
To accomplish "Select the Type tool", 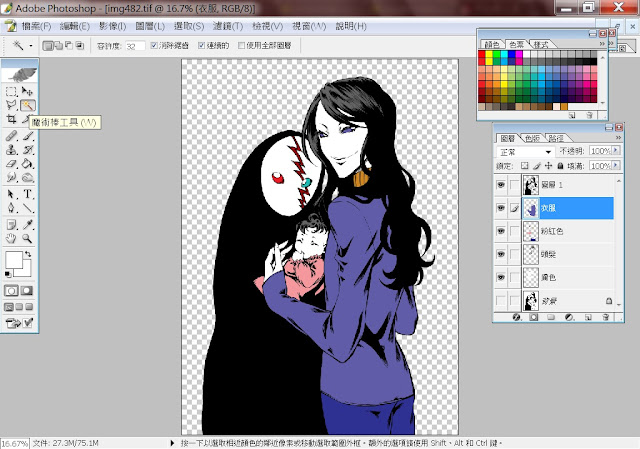I will click(27, 194).
